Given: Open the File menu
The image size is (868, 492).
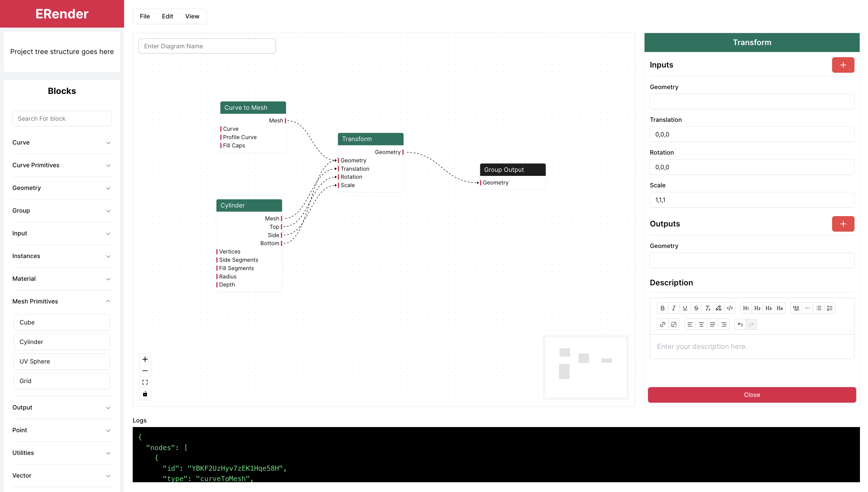Looking at the screenshot, I should coord(144,16).
